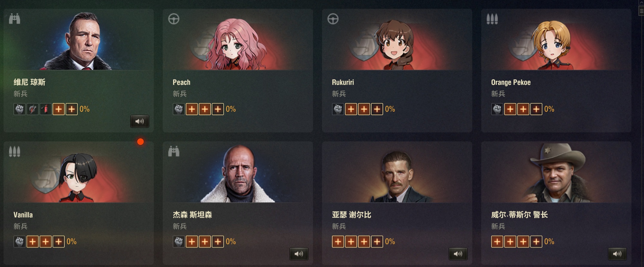Play voice sample for 威尔·蒂斯尔 警长
This screenshot has height=267, width=644.
coord(617,254)
